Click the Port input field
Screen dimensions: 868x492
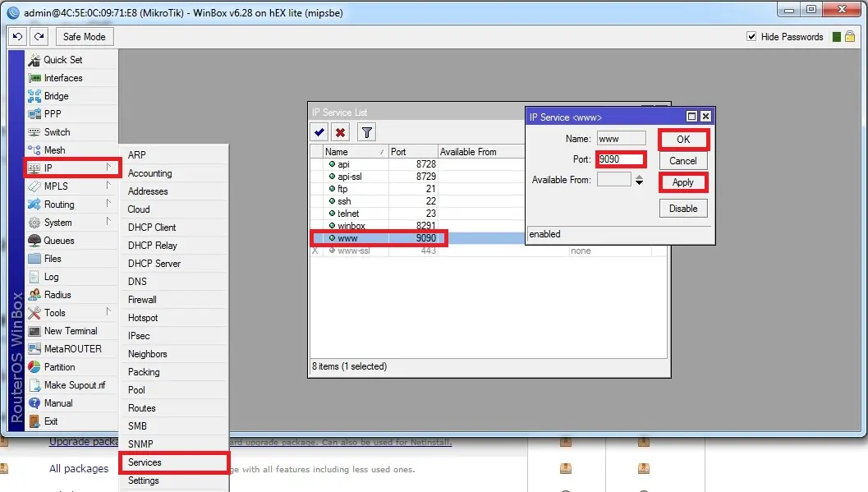(621, 159)
